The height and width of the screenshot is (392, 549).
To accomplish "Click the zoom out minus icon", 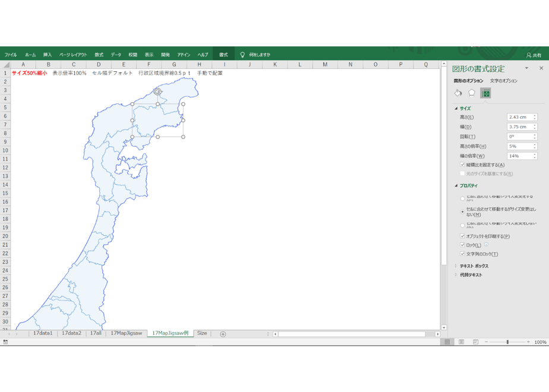I will tap(487, 342).
